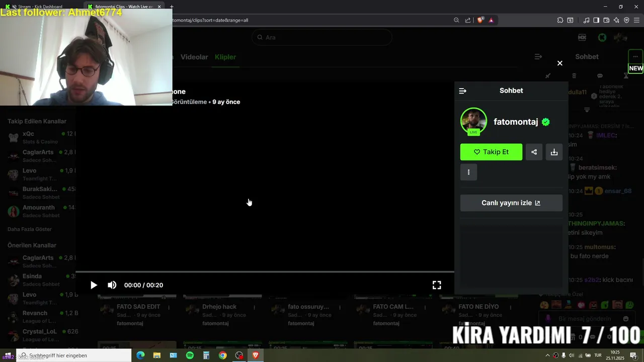Open the green K icon in Kick header

(602, 37)
